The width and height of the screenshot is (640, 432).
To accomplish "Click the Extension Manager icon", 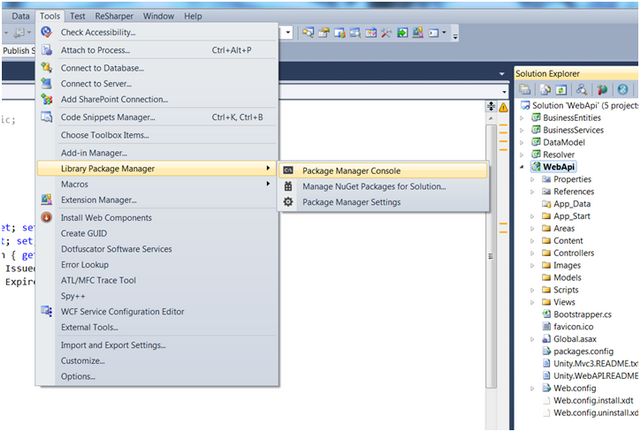I will pos(47,200).
